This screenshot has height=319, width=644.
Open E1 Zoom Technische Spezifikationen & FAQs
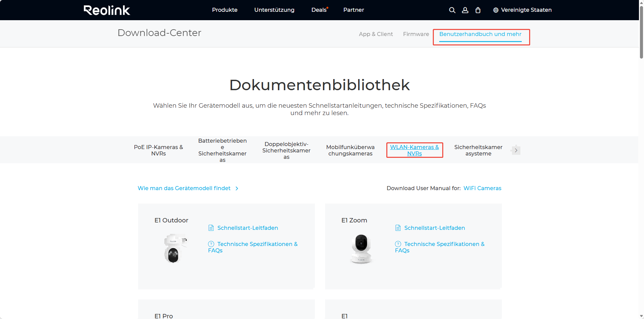tap(440, 247)
